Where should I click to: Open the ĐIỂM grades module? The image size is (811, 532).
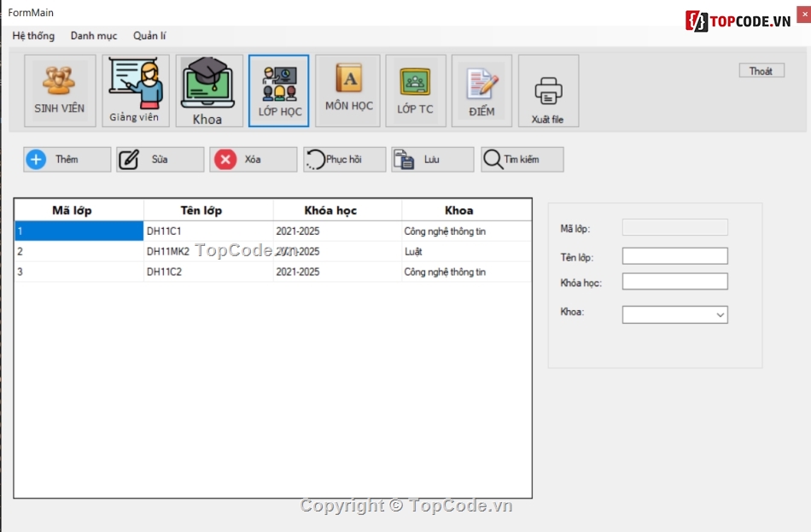click(481, 91)
